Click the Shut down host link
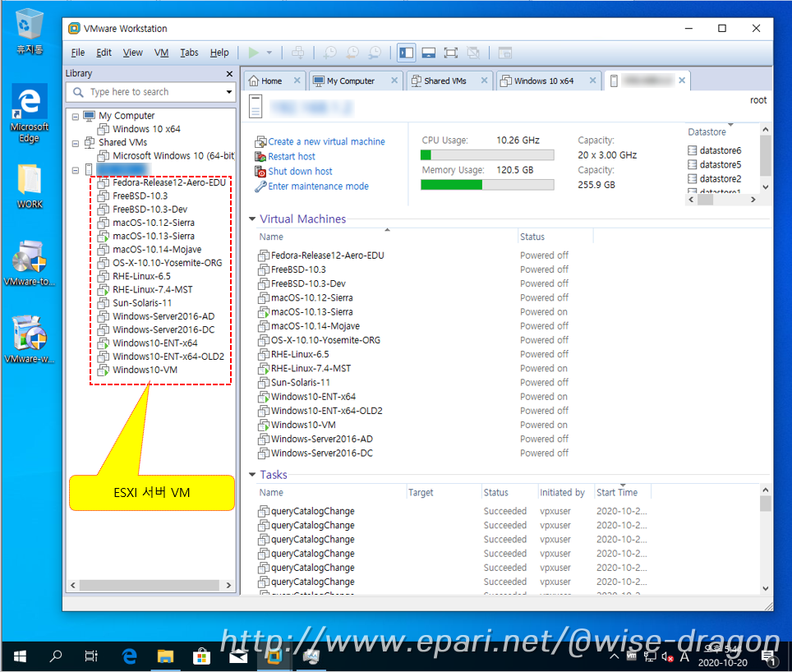 pyautogui.click(x=300, y=171)
